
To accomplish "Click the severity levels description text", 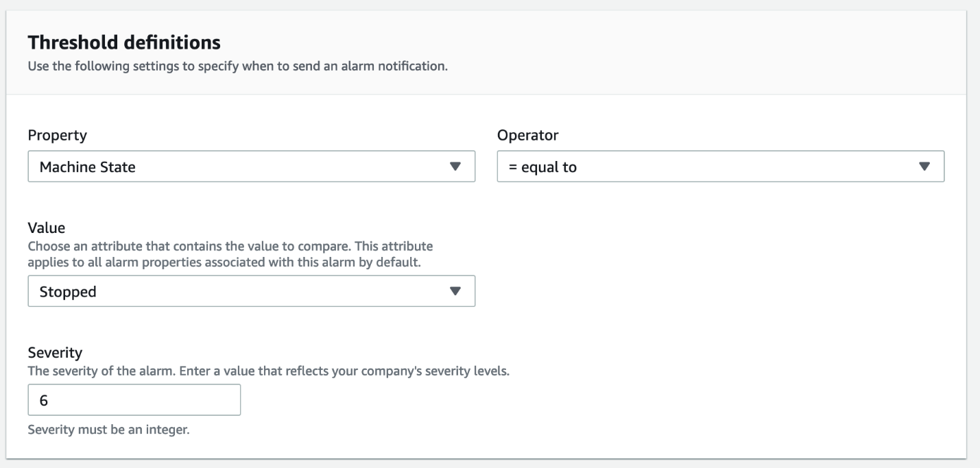I will 268,371.
